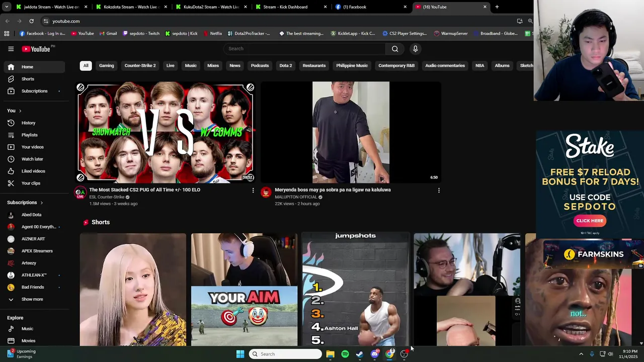The image size is (644, 362).
Task: Show hidden system tray icons
Action: 581,354
